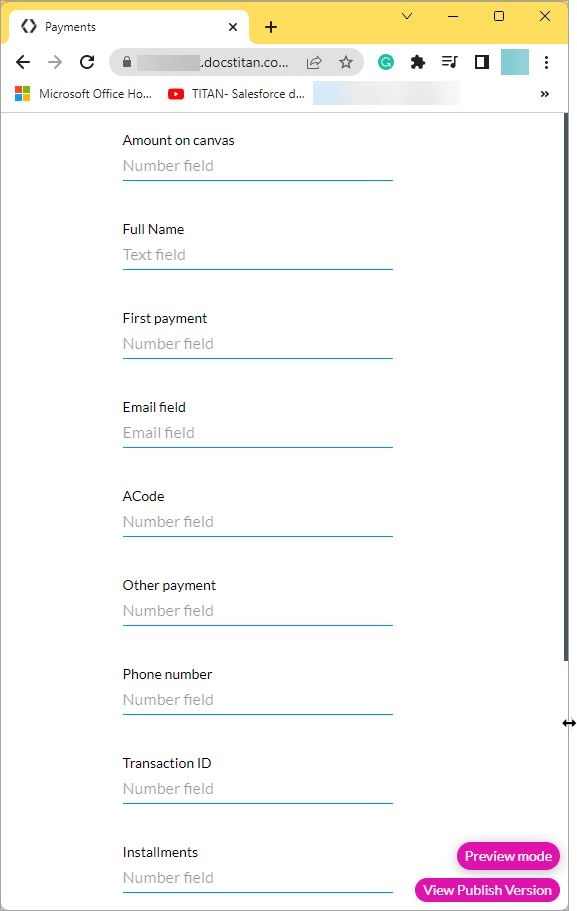Viewport: 577px width, 911px height.
Task: Open the Grammarly extension icon
Action: [386, 61]
